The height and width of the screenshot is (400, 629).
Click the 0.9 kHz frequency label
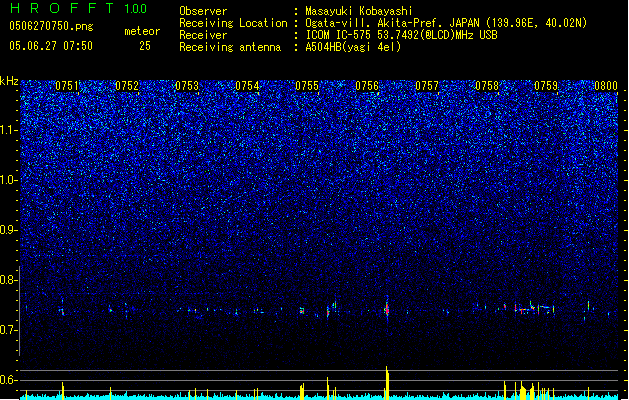point(8,230)
